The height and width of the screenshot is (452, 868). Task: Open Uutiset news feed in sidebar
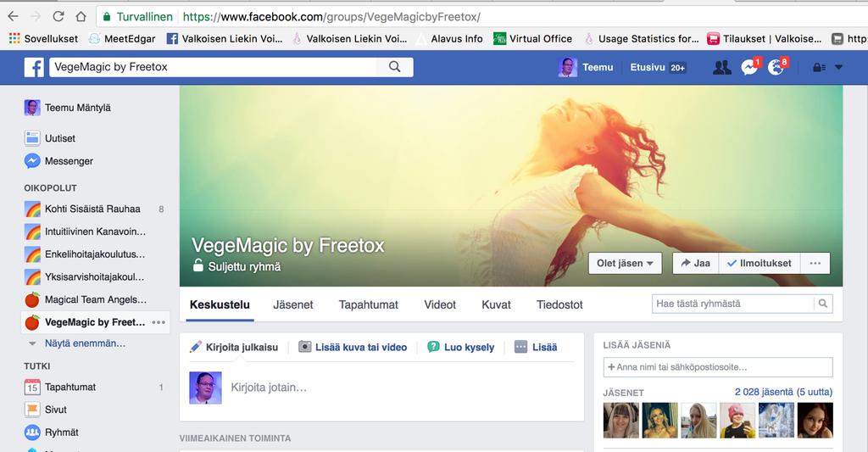click(50, 138)
